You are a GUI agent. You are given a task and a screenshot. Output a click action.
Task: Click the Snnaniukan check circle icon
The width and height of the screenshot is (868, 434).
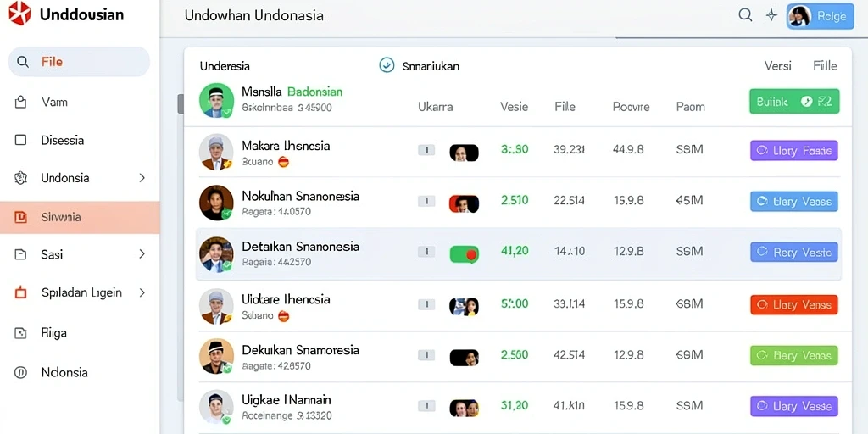coord(387,65)
